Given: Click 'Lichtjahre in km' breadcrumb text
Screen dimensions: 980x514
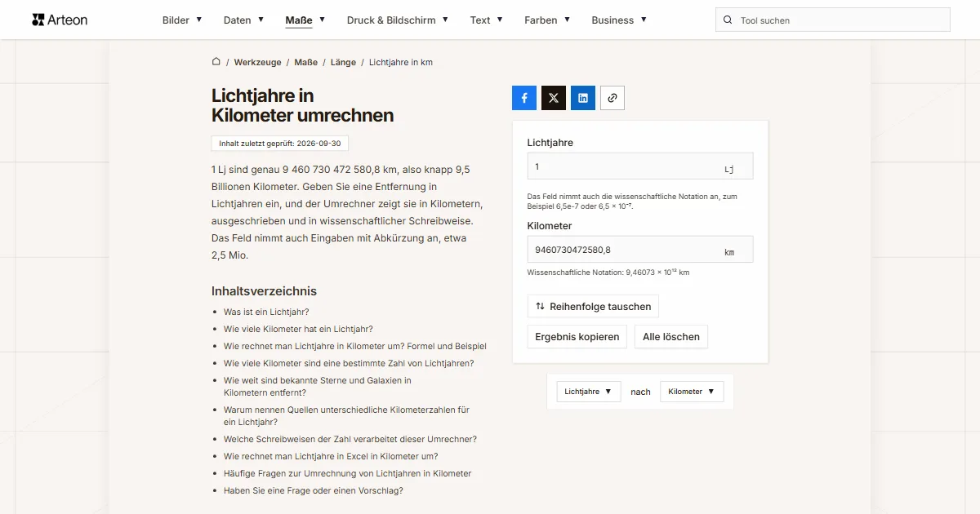Looking at the screenshot, I should 401,62.
